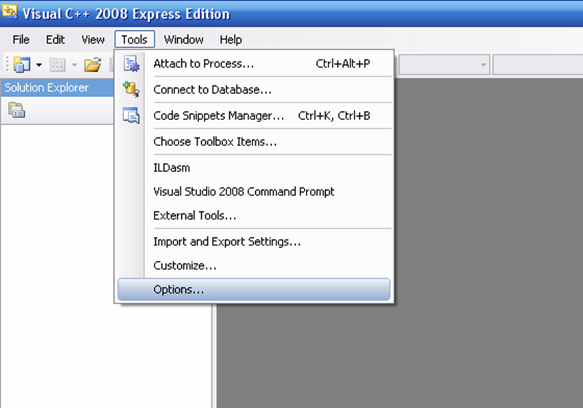Screen dimensions: 583x408
Task: Open the New Project dropdown arrow
Action: (39, 65)
